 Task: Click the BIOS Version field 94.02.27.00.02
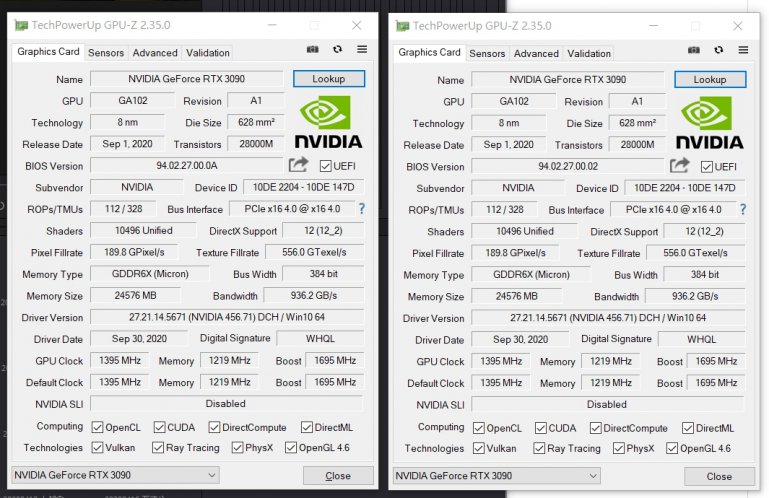[567, 166]
